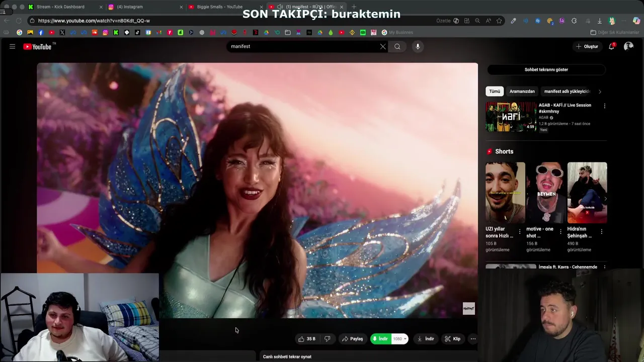The image size is (644, 362).
Task: Open SoundCloud bookmark in bookmarks bar
Action: [95, 32]
